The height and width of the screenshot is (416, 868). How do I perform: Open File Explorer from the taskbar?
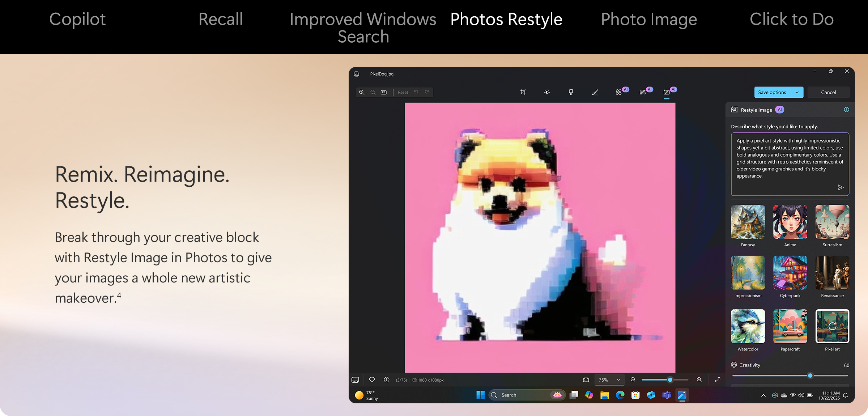click(604, 395)
